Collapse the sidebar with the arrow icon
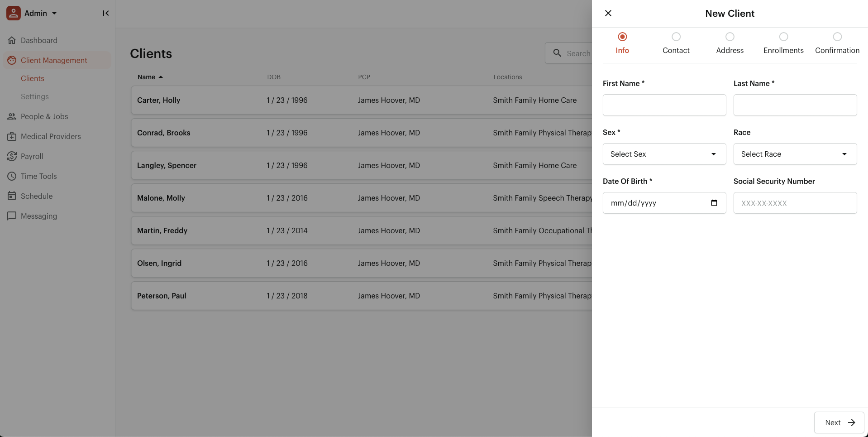 tap(105, 13)
